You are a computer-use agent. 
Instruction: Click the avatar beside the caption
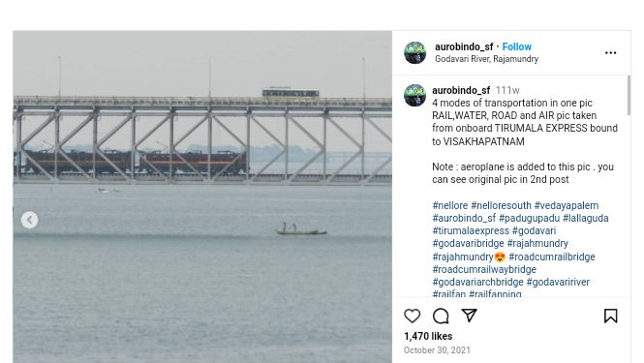414,95
